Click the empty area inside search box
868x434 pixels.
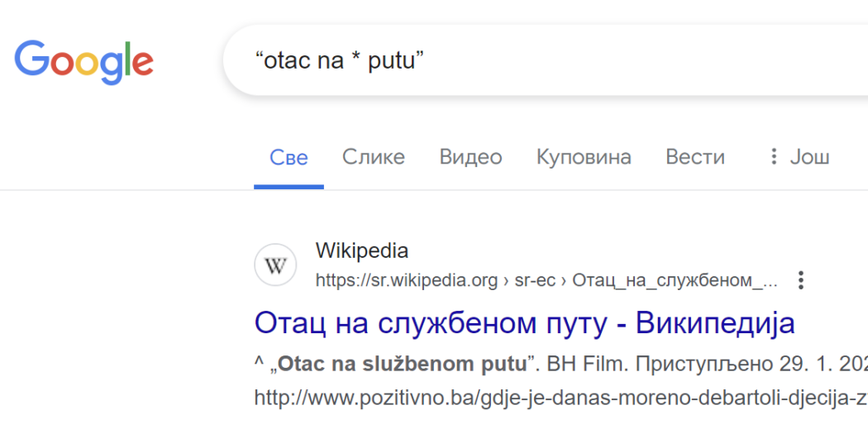point(642,60)
